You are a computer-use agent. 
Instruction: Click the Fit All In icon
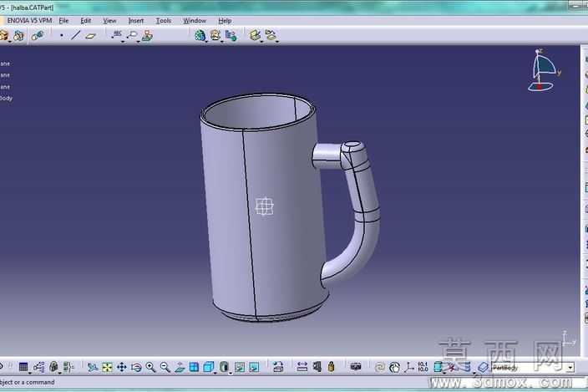tap(107, 367)
